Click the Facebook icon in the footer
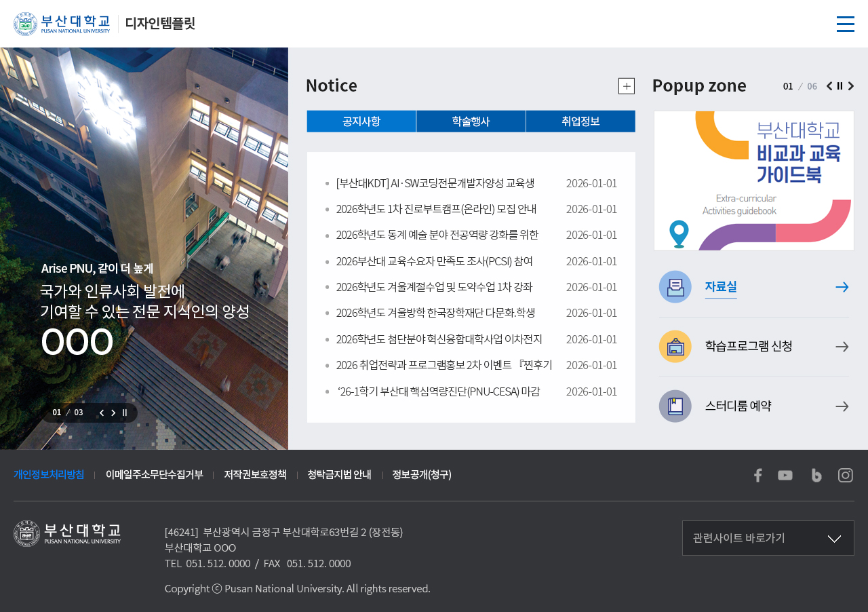 (x=757, y=475)
